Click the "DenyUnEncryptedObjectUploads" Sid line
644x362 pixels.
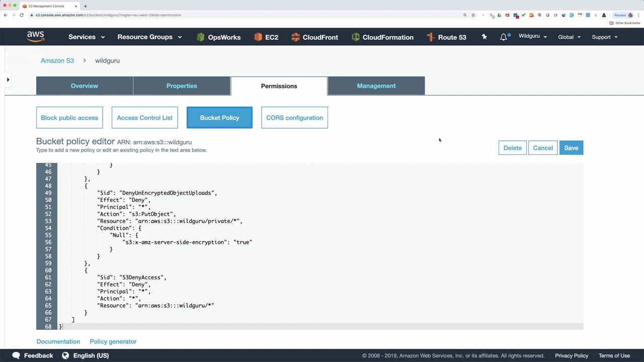pos(157,193)
